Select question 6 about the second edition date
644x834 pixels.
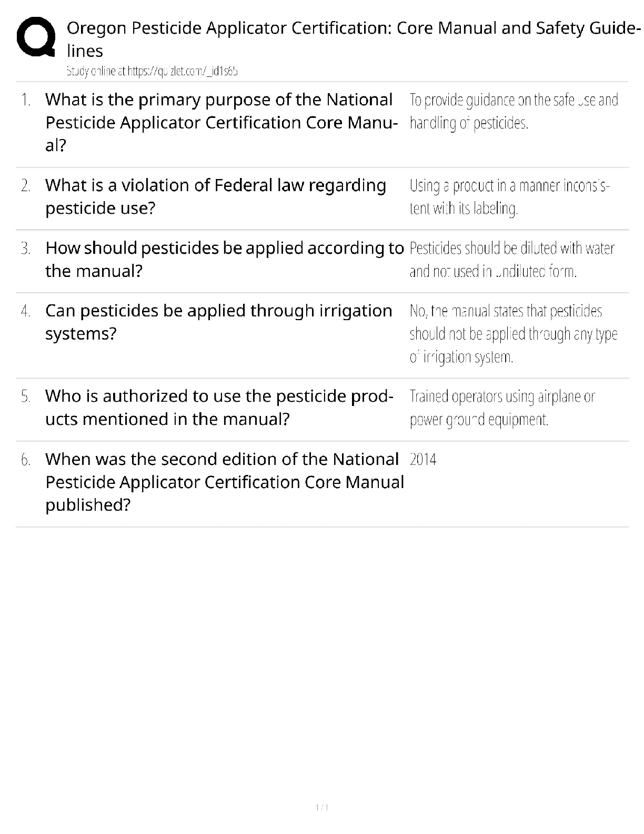tap(224, 481)
